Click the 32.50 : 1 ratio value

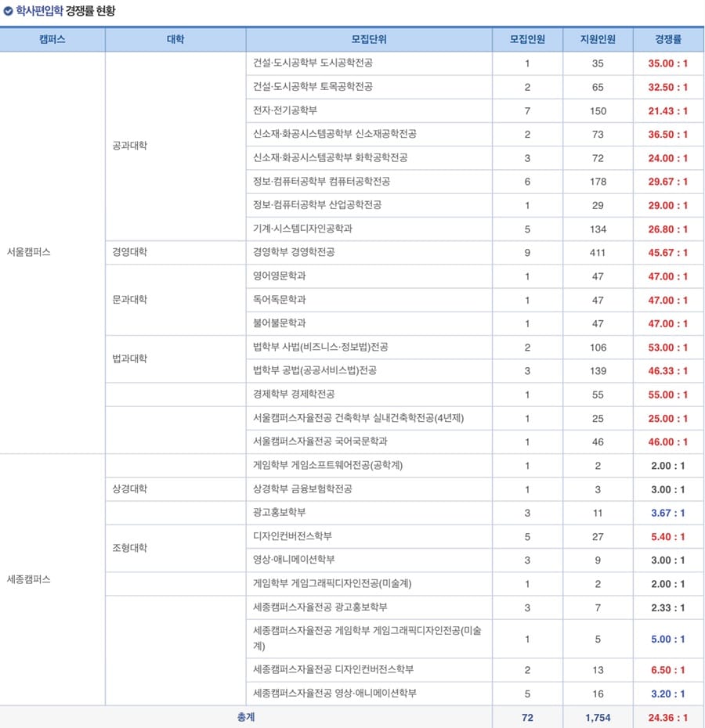pos(668,87)
